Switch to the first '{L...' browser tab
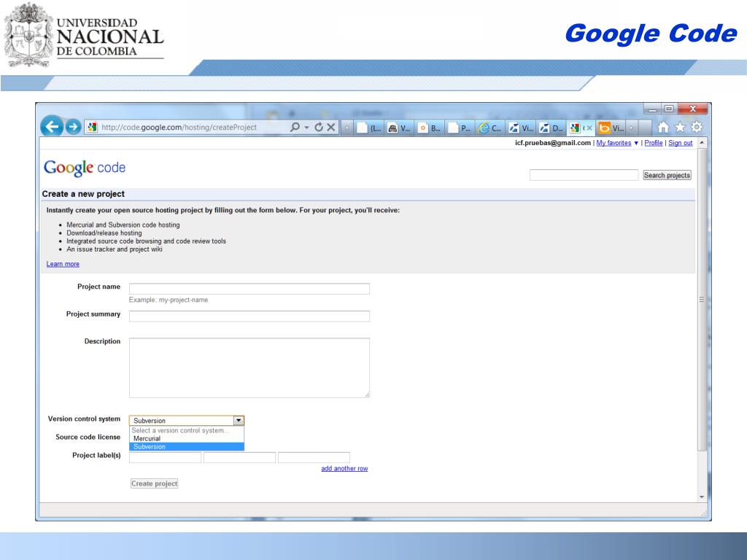 pyautogui.click(x=370, y=128)
